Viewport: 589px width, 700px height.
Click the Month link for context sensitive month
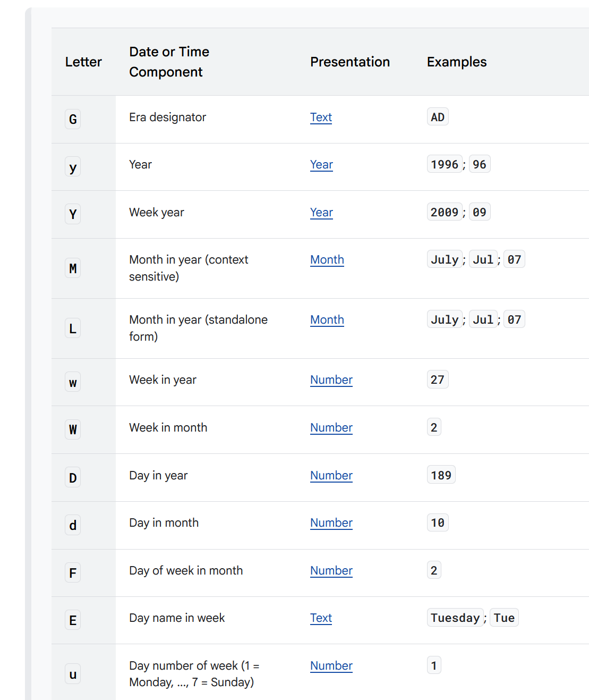click(x=327, y=260)
